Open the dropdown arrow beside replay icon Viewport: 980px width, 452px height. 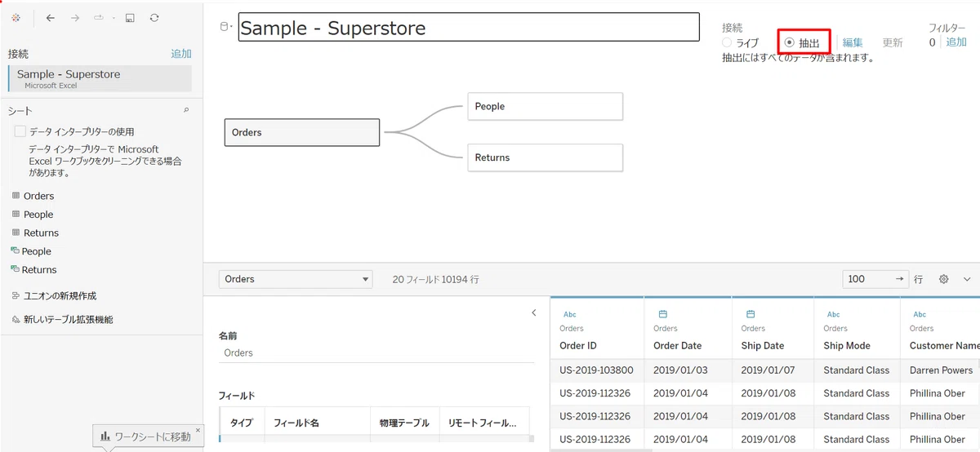113,17
